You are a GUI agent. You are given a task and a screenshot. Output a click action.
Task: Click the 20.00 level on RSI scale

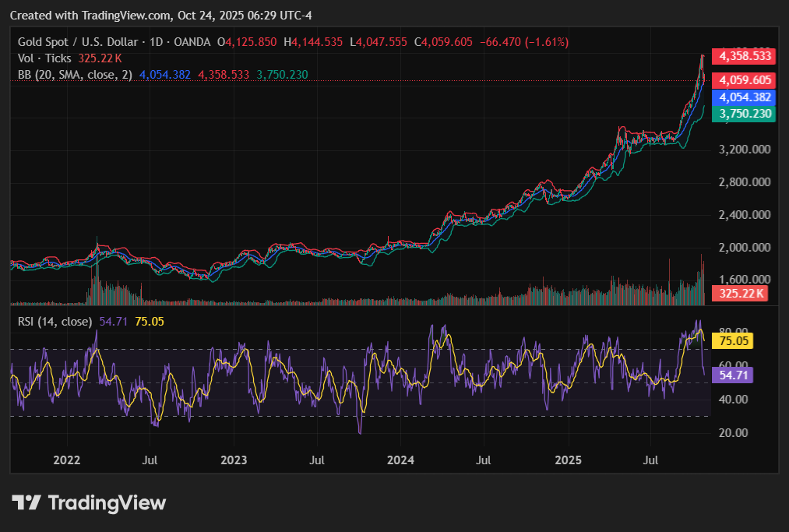pos(732,433)
